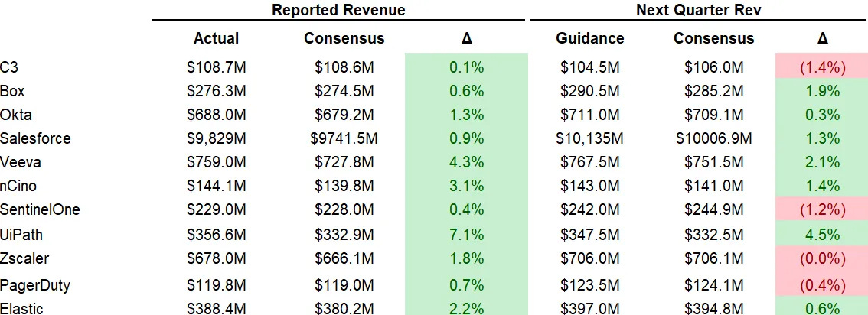Screen dimensions: 868x315
Task: Select the Next Quarter Rev group header
Action: point(699,9)
